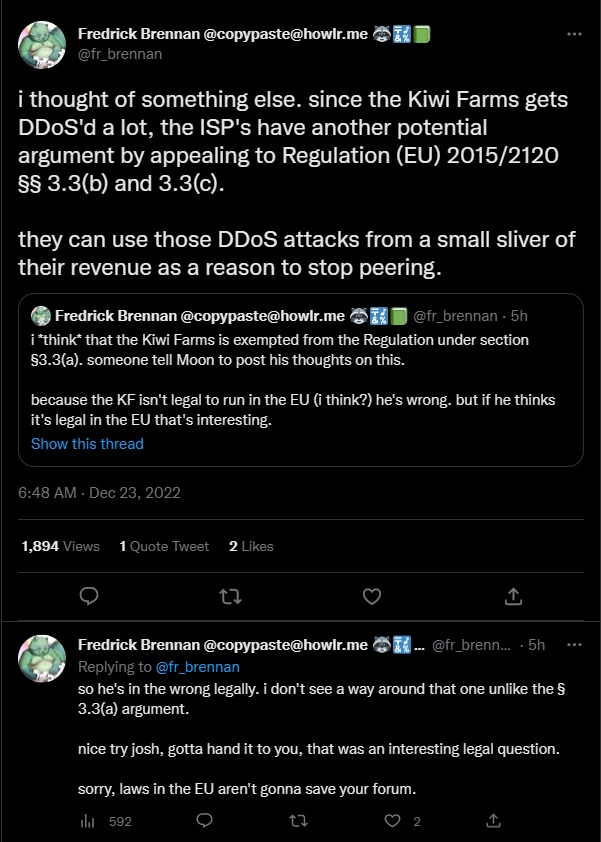Viewport: 601px width, 842px height.
Task: Click @fr_brennan in Replying to line
Action: coord(198,666)
